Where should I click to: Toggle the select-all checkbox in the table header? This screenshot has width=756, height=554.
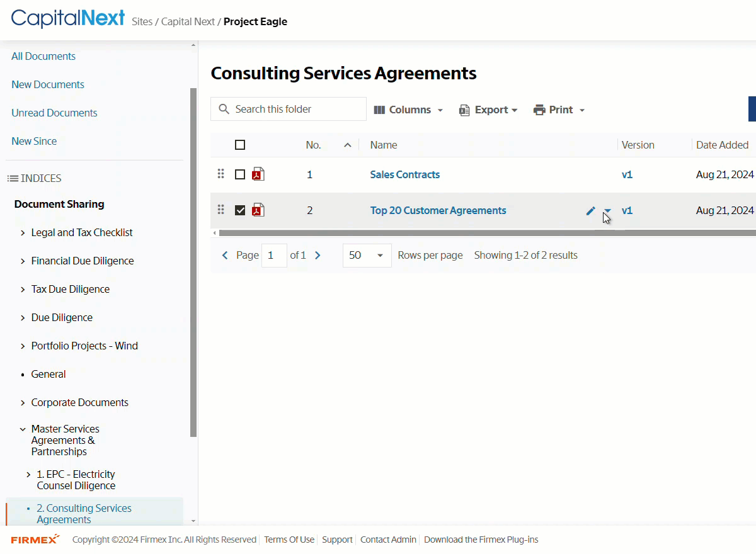point(240,145)
